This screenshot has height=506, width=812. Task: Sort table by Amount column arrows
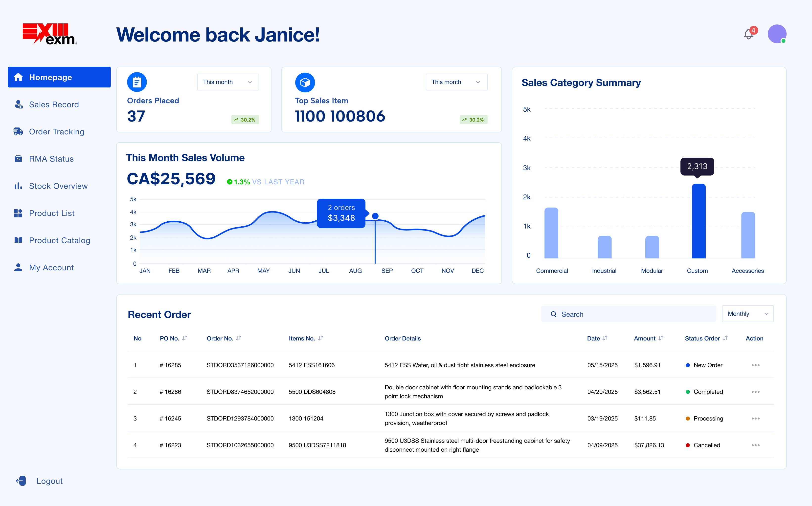tap(660, 338)
